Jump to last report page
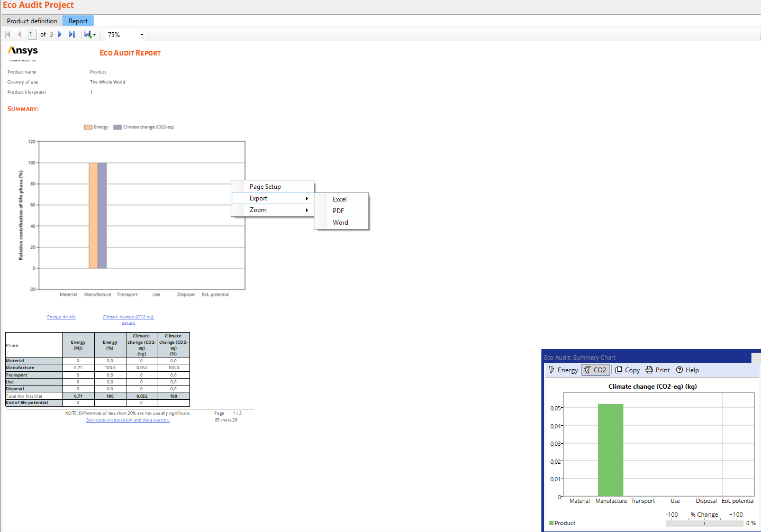Screen dimensions: 761x532 click(72, 34)
